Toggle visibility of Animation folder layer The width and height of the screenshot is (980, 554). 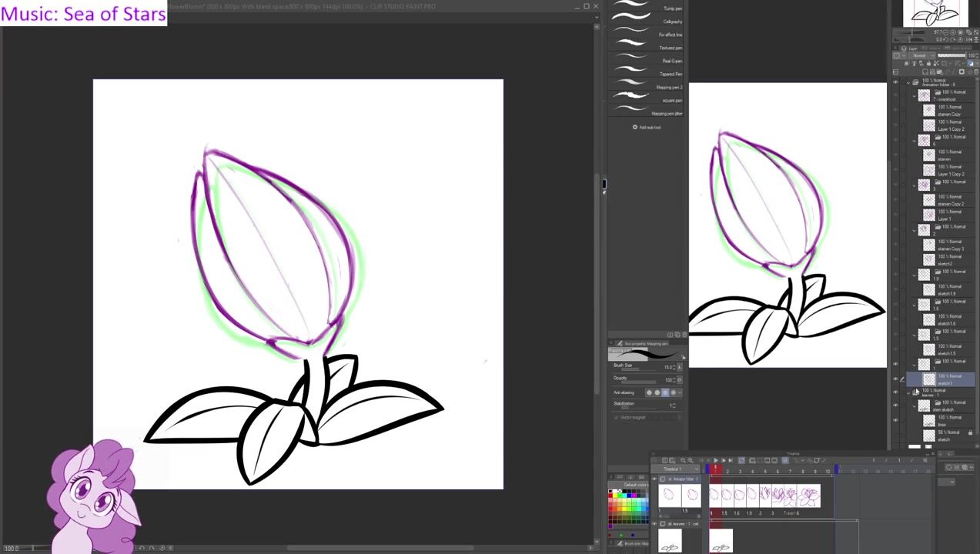coord(895,82)
